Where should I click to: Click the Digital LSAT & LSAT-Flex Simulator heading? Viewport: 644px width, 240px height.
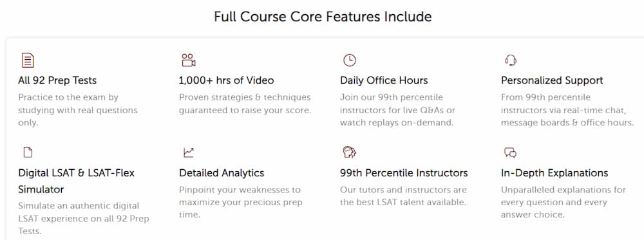click(77, 181)
